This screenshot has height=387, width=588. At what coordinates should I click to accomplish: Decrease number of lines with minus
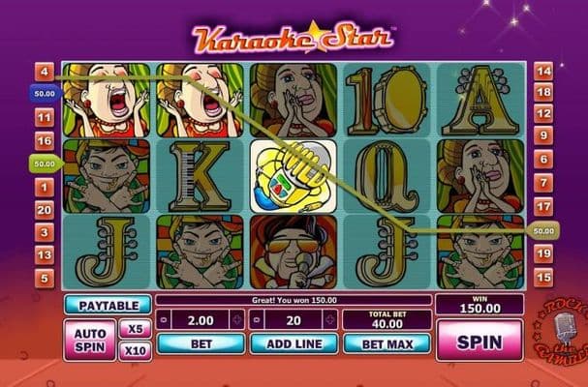[x=257, y=320]
